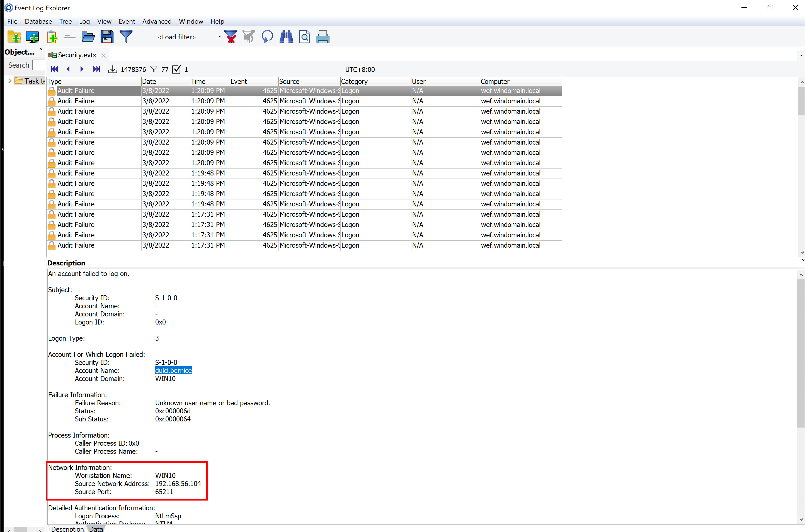Select the Security.evtx tab
The width and height of the screenshot is (805, 532).
point(77,55)
